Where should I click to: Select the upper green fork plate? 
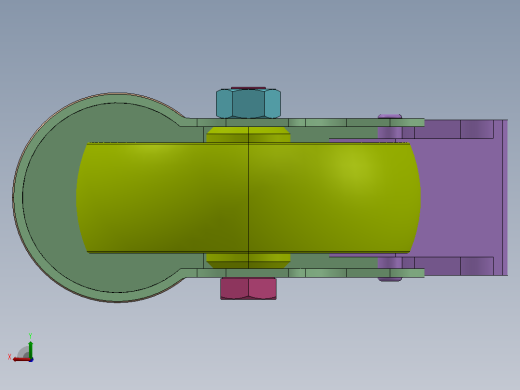[302, 122]
